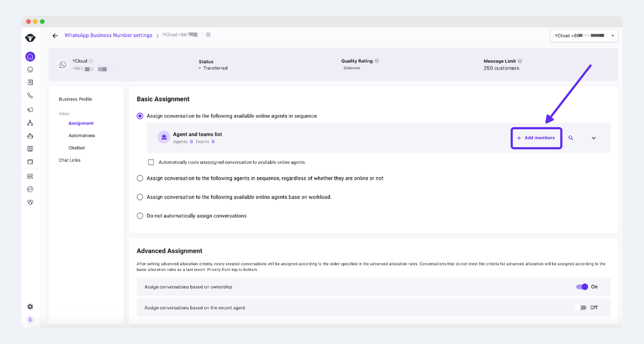Open the chat inbox icon in sidebar
The width and height of the screenshot is (644, 344).
point(30,70)
